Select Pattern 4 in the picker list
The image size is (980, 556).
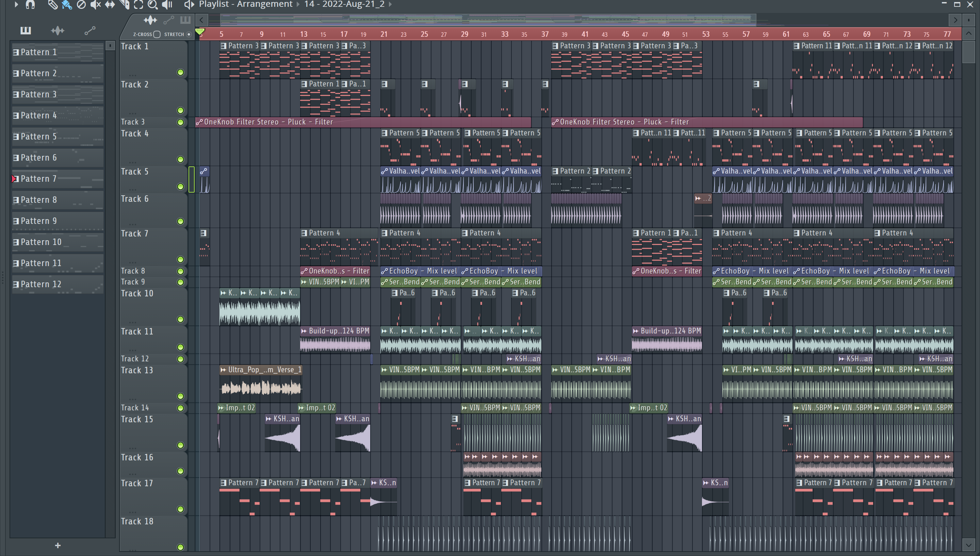point(58,115)
